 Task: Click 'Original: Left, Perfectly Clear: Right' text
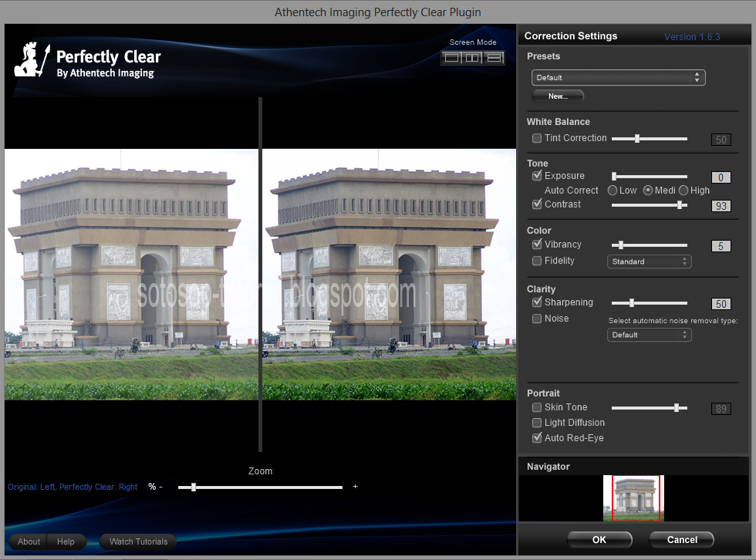pyautogui.click(x=73, y=487)
